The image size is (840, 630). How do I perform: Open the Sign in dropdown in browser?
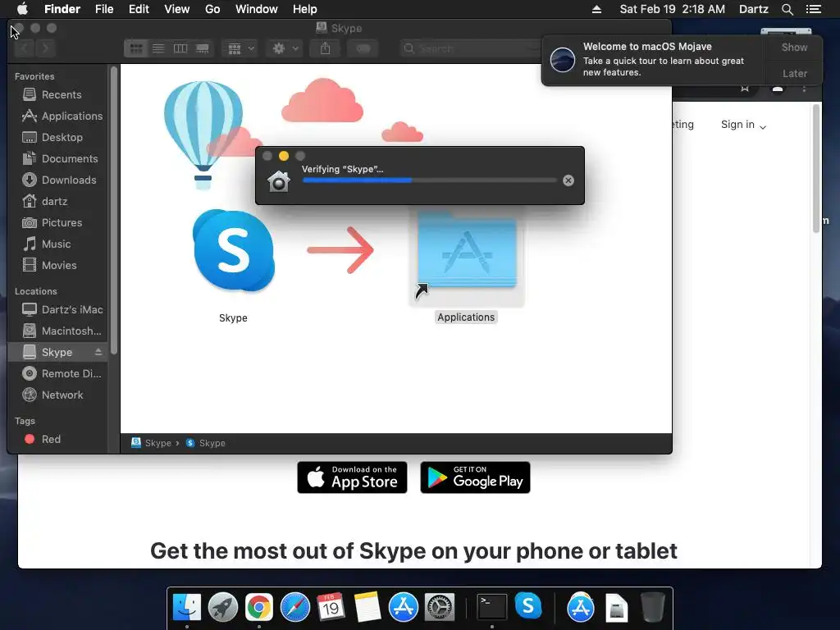pyautogui.click(x=743, y=125)
